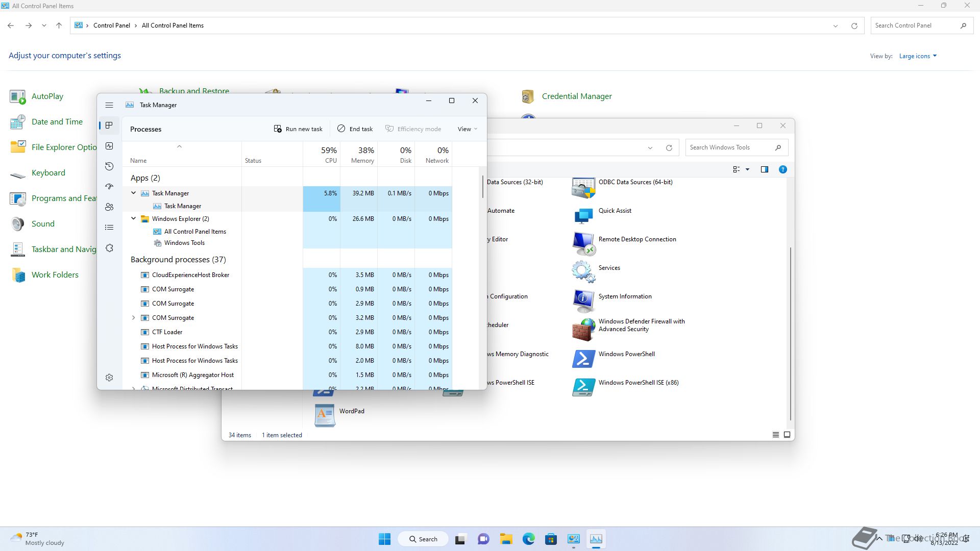Click Control Panel breadcrumb in address bar

[112, 26]
